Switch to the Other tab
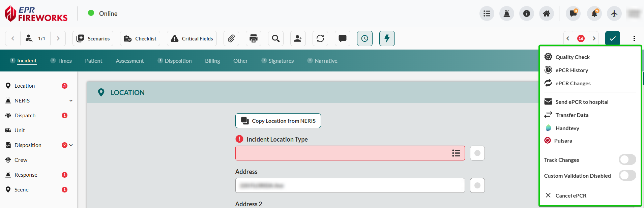The height and width of the screenshot is (208, 644). coord(240,61)
